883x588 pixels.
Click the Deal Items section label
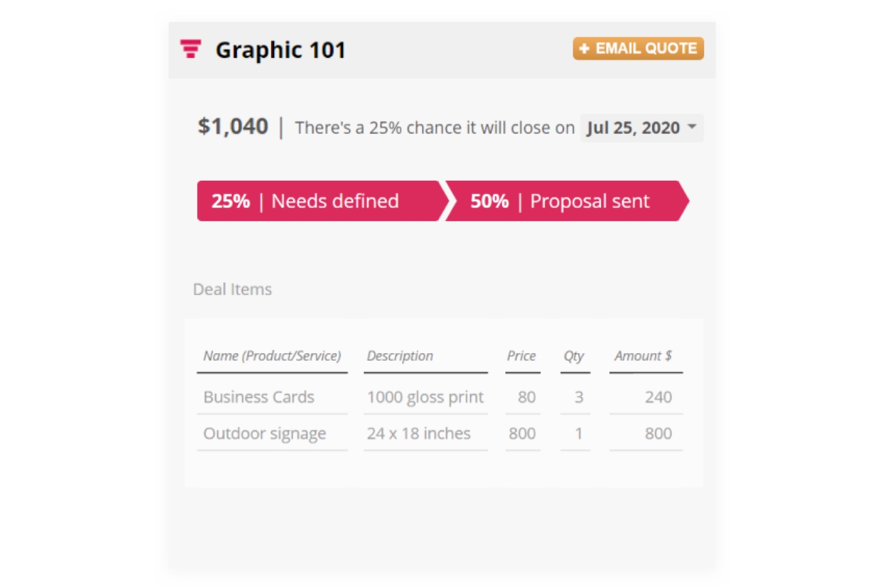[232, 289]
